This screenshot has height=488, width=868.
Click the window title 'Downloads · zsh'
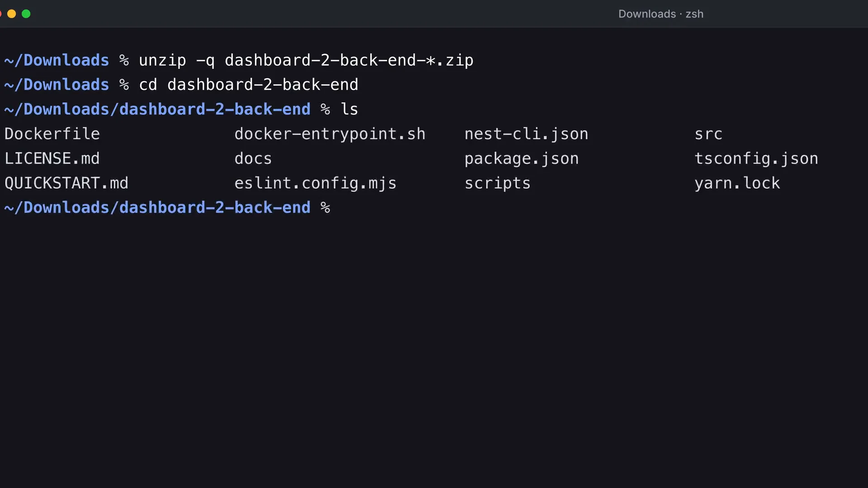[660, 14]
